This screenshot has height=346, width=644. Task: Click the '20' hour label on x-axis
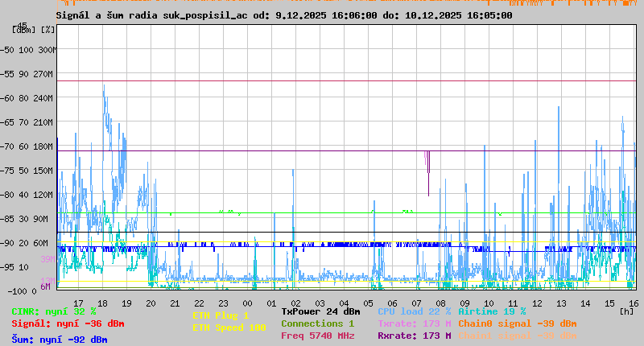click(x=151, y=303)
